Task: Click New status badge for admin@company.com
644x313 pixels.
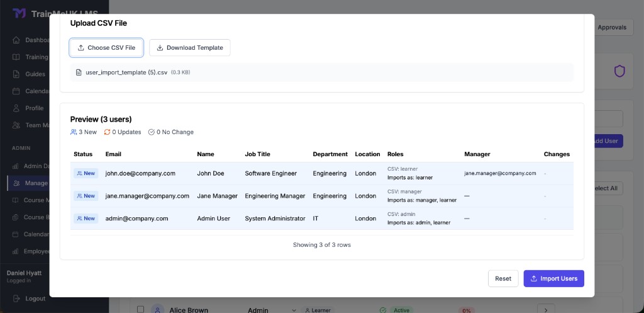Action: 86,219
